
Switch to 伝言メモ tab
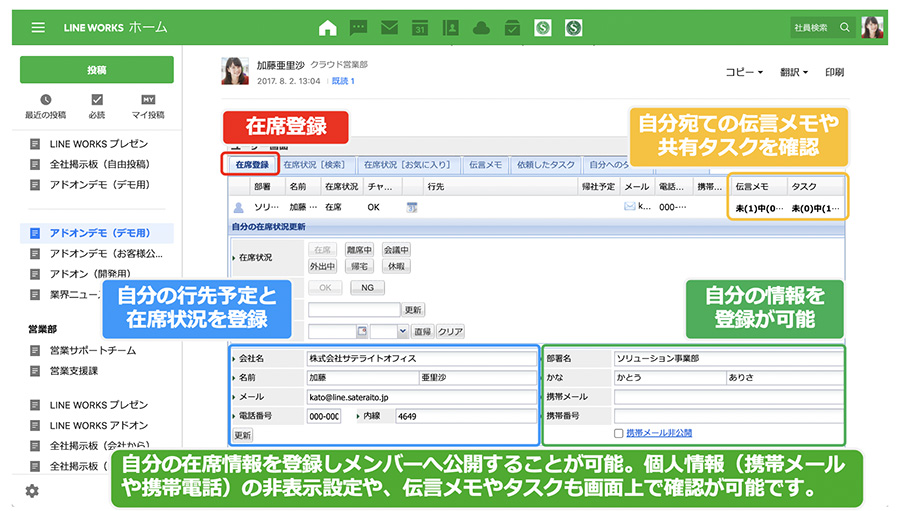coord(486,165)
